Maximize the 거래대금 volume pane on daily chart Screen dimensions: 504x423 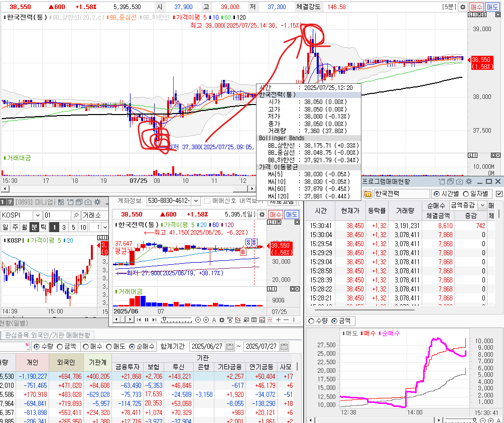(293, 289)
